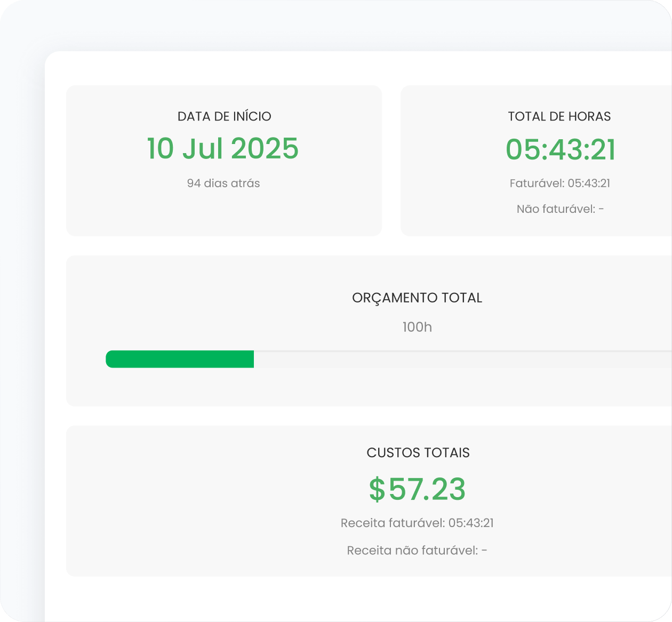Click the Não faturável hours line
This screenshot has height=622, width=672.
point(560,209)
